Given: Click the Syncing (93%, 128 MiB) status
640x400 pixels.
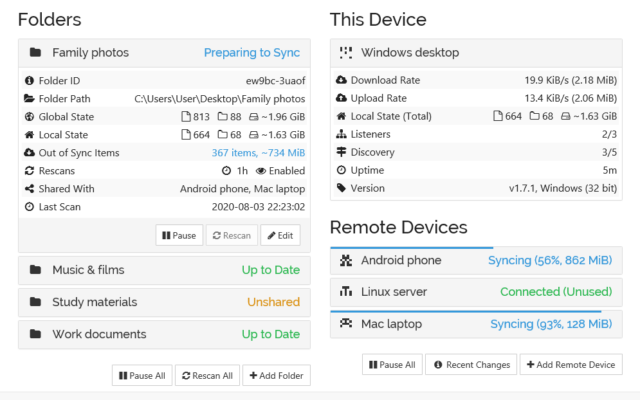Looking at the screenshot, I should (x=551, y=324).
